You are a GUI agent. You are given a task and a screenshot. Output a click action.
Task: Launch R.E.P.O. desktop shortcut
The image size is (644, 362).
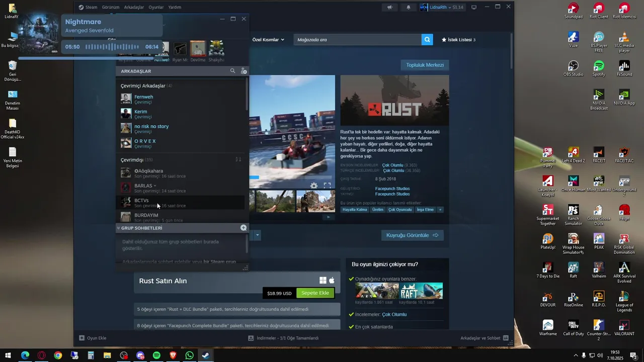click(x=599, y=299)
